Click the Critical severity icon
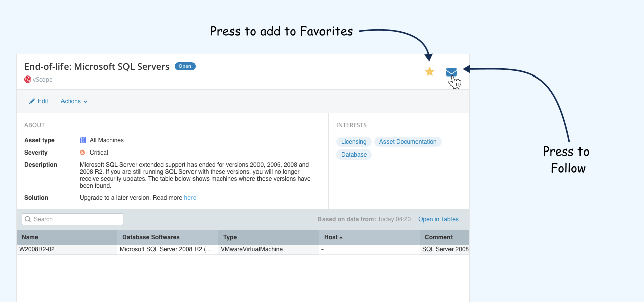644x302 pixels. pos(82,153)
